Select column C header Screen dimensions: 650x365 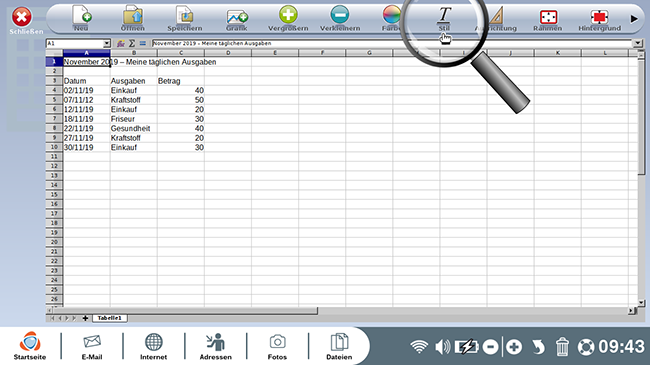coord(181,53)
